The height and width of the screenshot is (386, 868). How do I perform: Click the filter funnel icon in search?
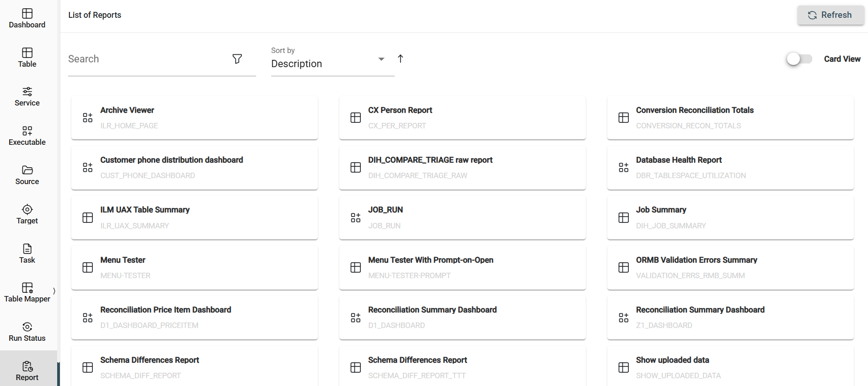237,59
